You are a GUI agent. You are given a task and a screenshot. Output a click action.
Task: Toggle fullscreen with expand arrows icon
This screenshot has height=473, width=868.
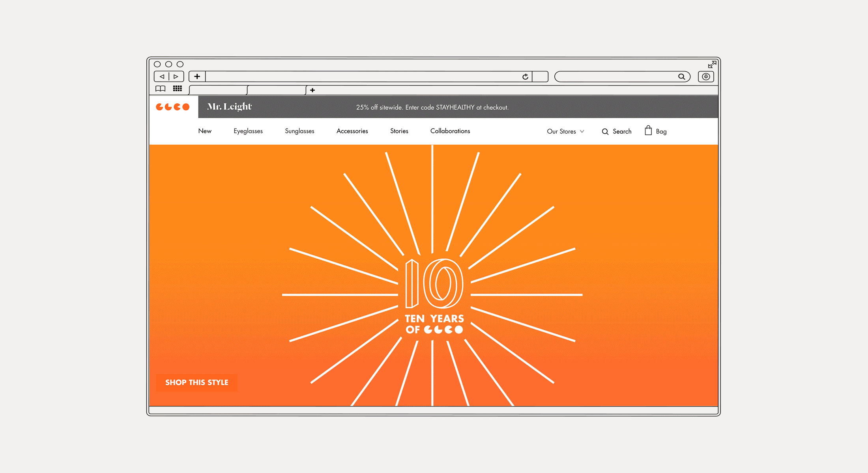[712, 64]
